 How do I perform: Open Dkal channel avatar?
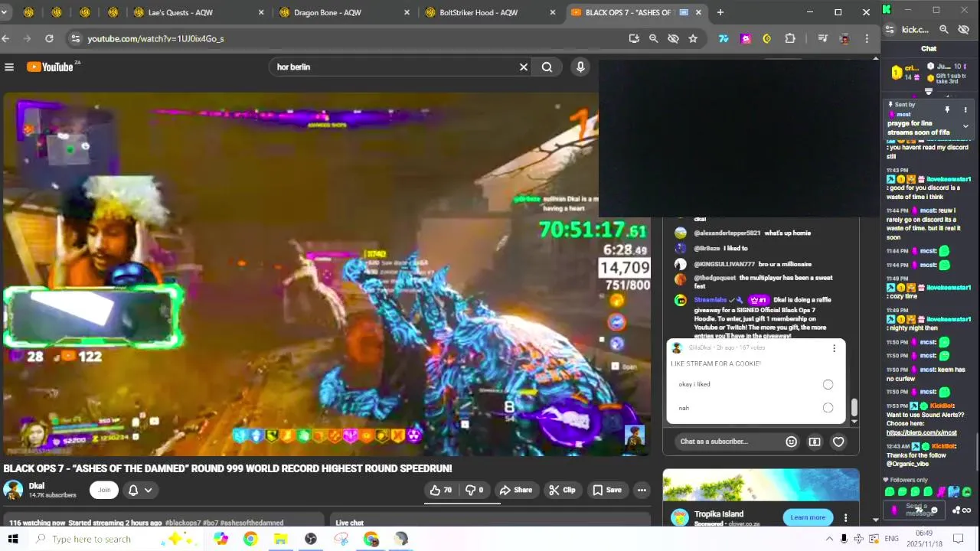click(x=12, y=490)
